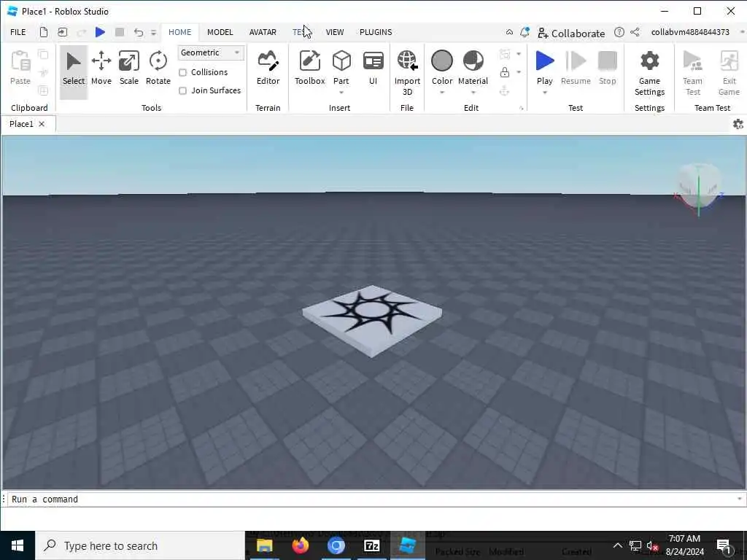Click the taskbar search box
The width and height of the screenshot is (747, 560).
(x=140, y=545)
